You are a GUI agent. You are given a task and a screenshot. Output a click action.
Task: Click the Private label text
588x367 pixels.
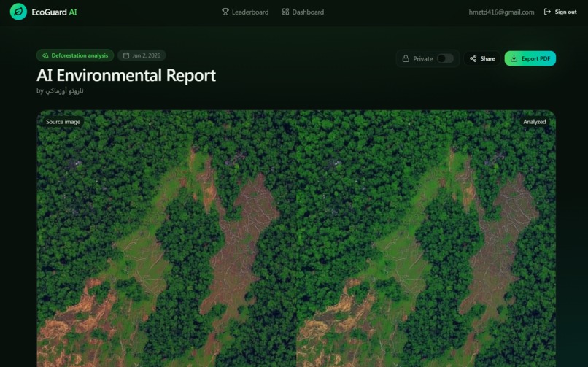click(422, 59)
